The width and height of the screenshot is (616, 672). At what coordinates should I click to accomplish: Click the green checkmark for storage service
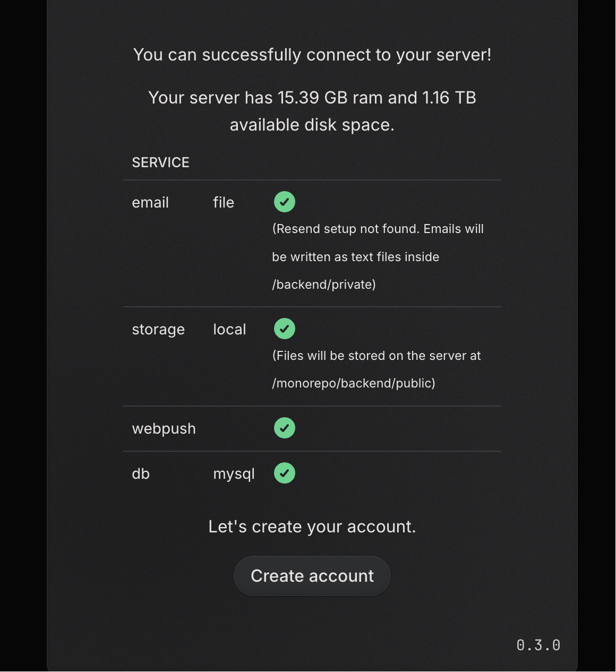pos(285,329)
